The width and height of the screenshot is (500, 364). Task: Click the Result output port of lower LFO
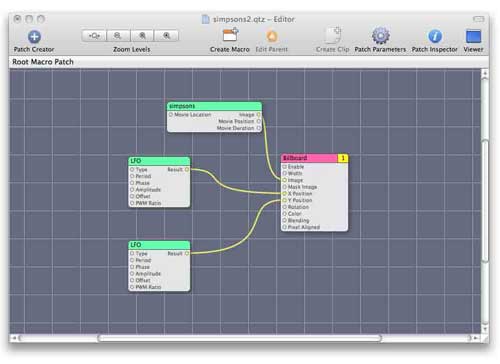coord(187,254)
